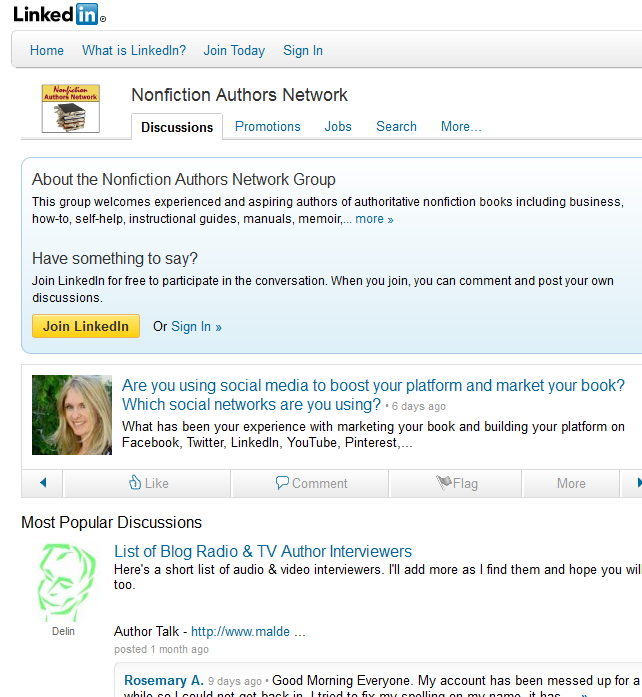This screenshot has height=697, width=642.
Task: Click the blonde woman's profile photo
Action: (x=72, y=415)
